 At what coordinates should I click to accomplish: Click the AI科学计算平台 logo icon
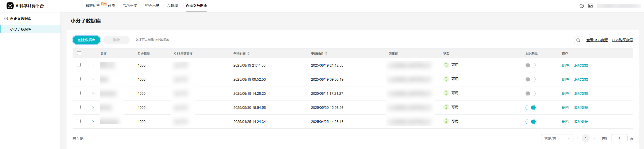(10, 6)
